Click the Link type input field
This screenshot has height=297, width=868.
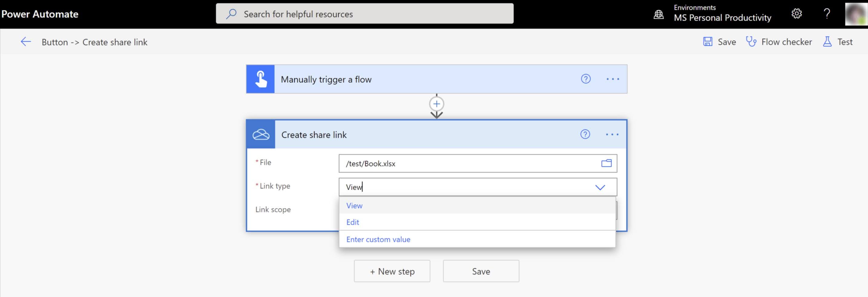tap(478, 187)
